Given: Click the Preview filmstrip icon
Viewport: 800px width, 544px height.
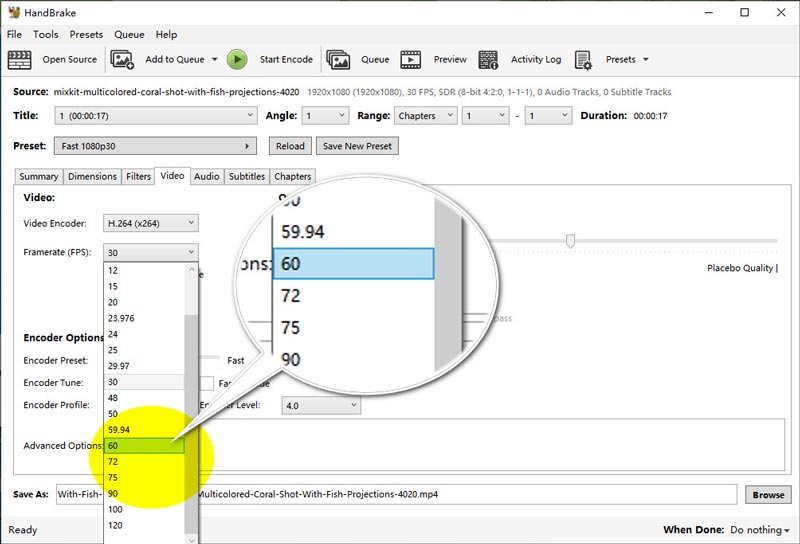Looking at the screenshot, I should (411, 60).
